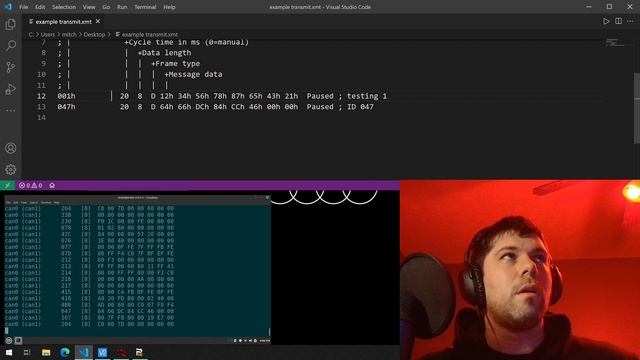Click the home icon in status bar

52,185
